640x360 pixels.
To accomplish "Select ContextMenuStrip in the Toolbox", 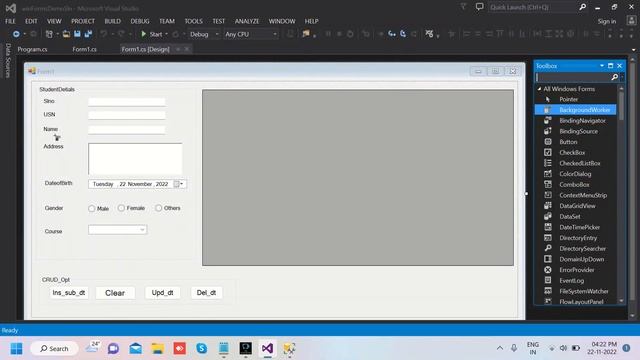I will click(576, 195).
